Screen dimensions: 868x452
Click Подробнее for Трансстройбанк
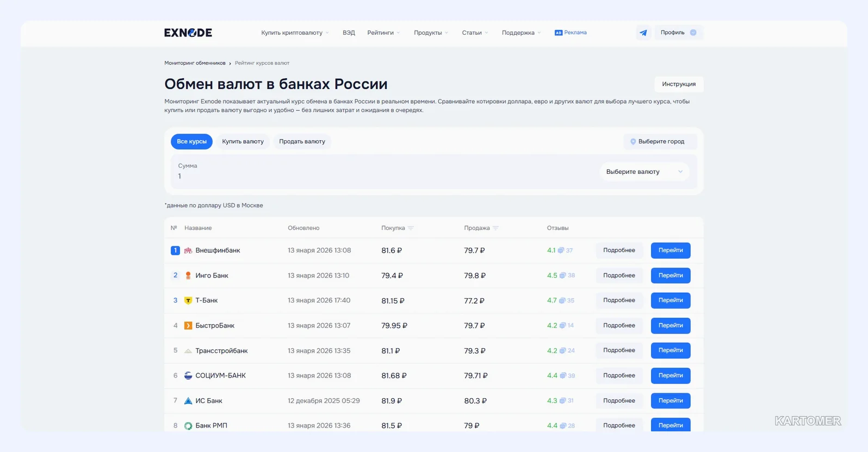[619, 350]
